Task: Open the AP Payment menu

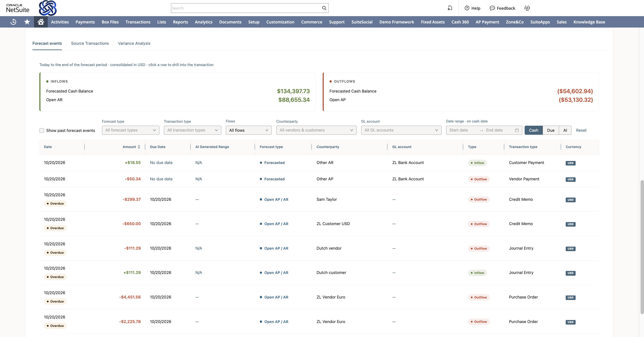Action: coord(487,22)
